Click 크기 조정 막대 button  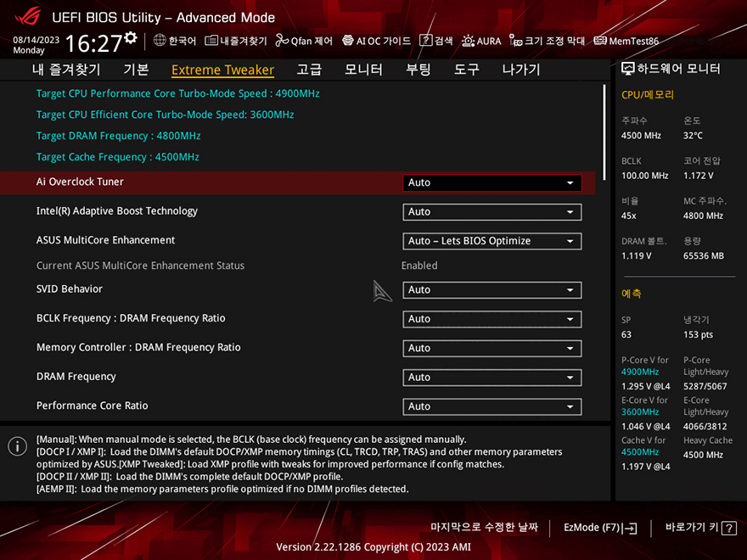[x=547, y=41]
